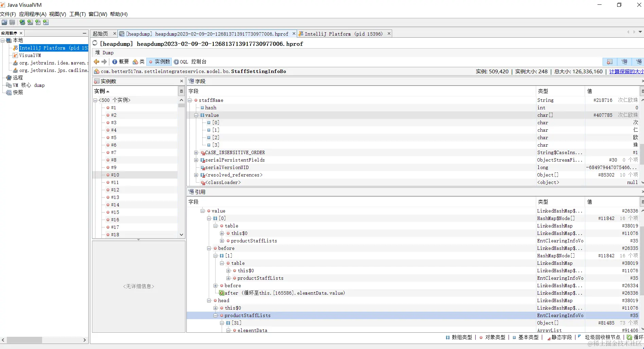Open the OQL 控制台 console view

tap(190, 61)
